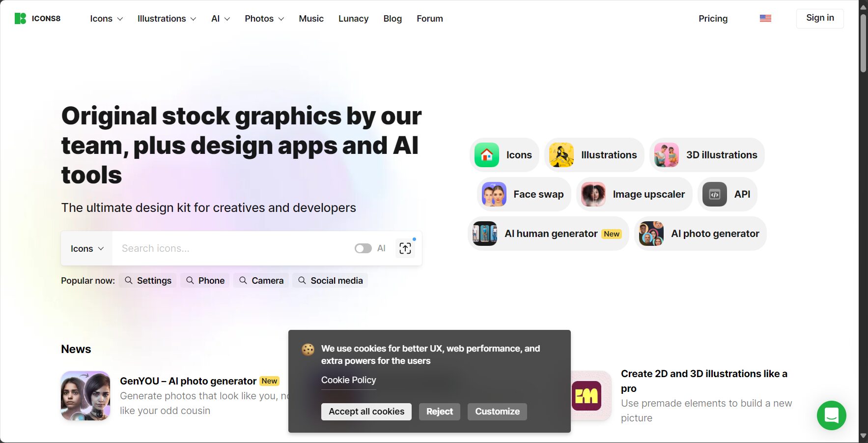Click the AI human generator thumbnail
This screenshot has height=443, width=868.
[x=485, y=234]
